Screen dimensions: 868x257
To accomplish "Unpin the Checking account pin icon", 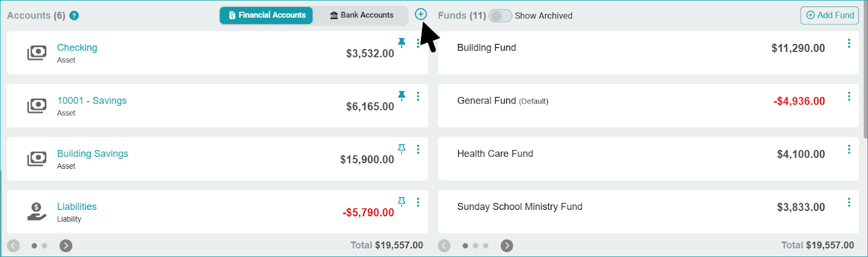I will tap(401, 42).
